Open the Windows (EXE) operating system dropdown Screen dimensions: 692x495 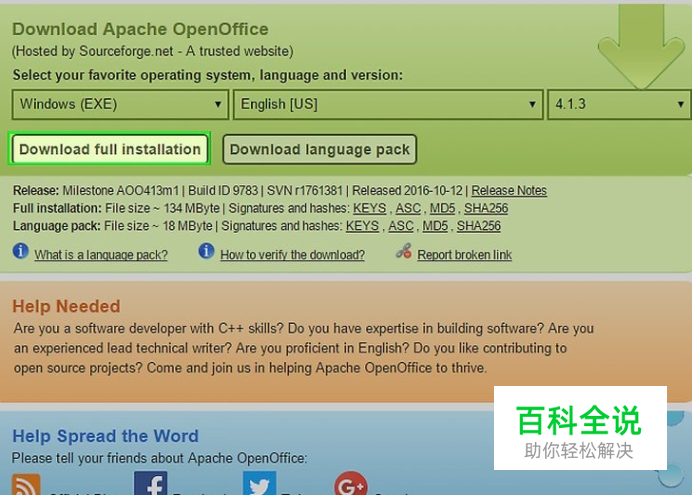tap(120, 104)
